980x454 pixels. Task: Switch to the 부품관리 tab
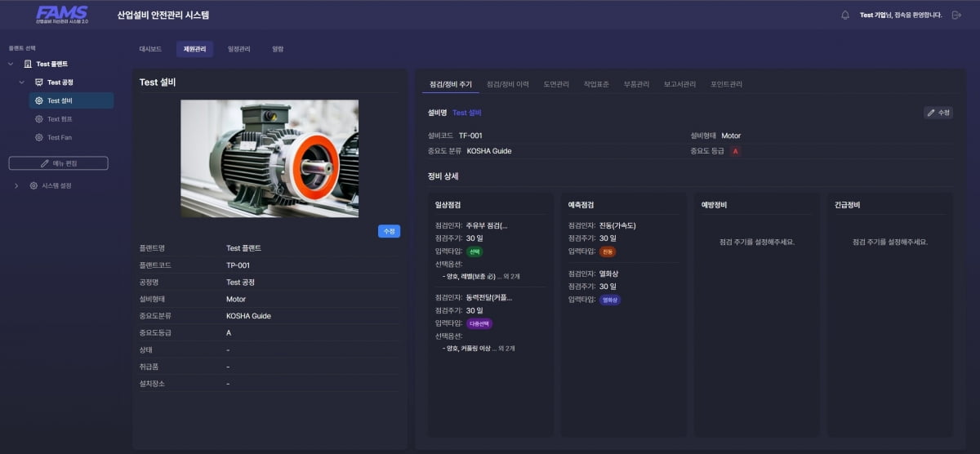coord(636,84)
